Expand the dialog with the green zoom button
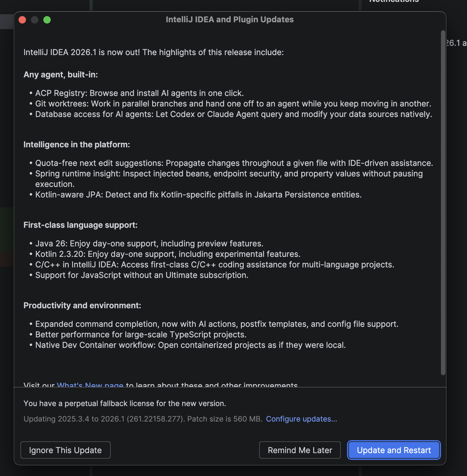467x476 pixels. tap(47, 19)
